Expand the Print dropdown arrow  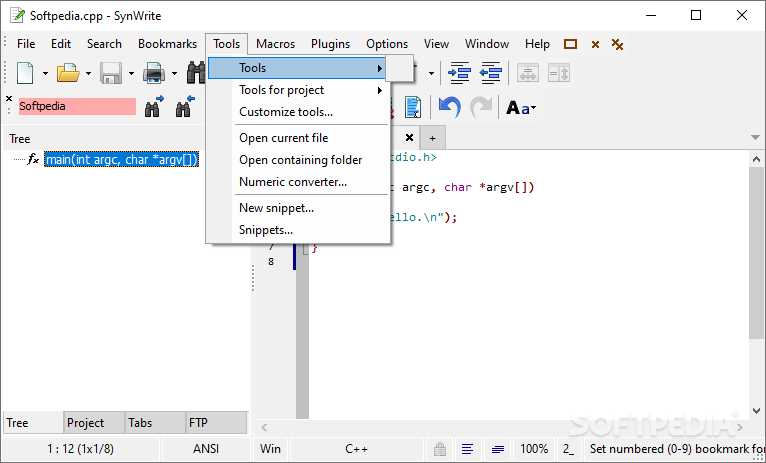point(174,74)
